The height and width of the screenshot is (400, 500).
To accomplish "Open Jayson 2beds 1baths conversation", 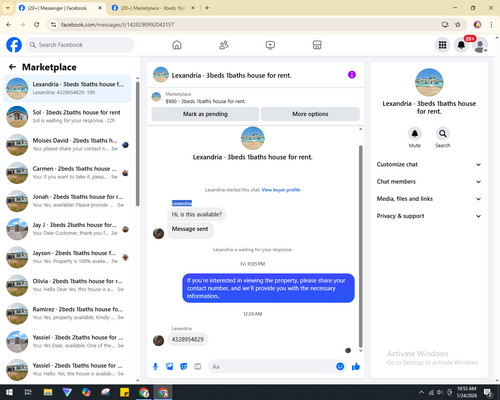I will (x=68, y=257).
